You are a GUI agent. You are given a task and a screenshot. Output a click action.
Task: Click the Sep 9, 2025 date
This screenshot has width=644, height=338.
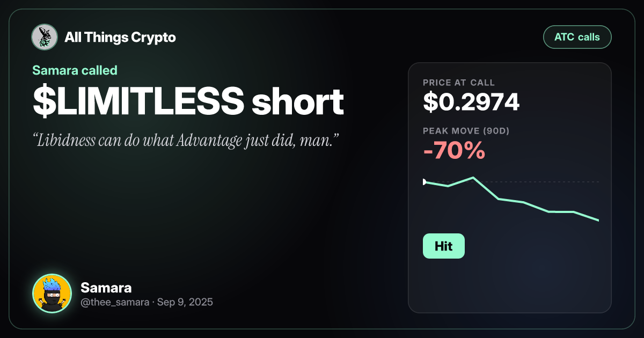[186, 302]
